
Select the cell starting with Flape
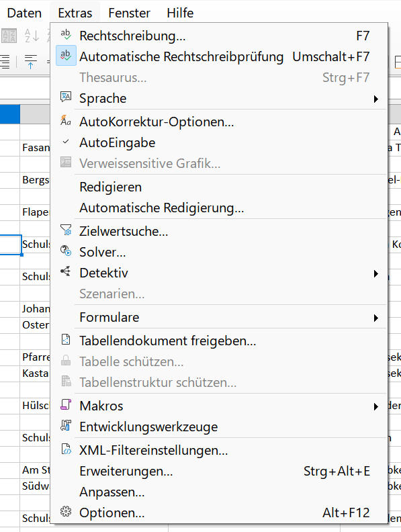pyautogui.click(x=36, y=212)
